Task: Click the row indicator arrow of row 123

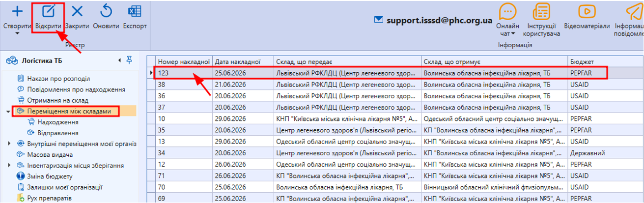Action: coord(152,73)
